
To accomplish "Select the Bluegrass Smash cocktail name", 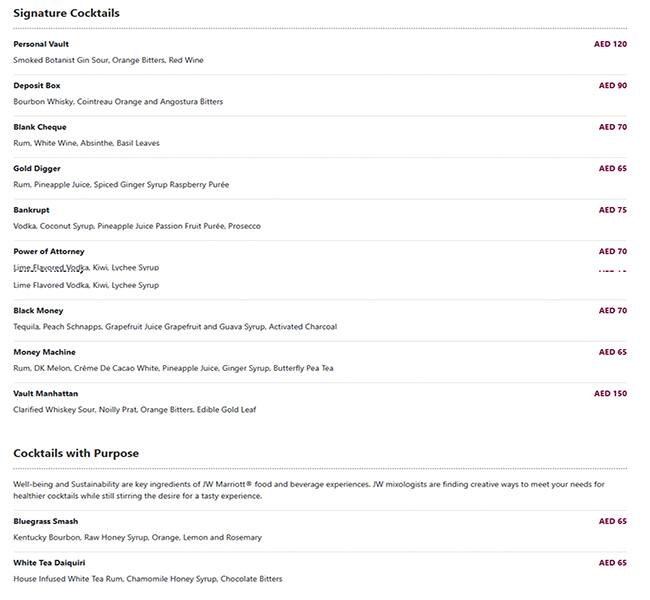I will tap(45, 521).
